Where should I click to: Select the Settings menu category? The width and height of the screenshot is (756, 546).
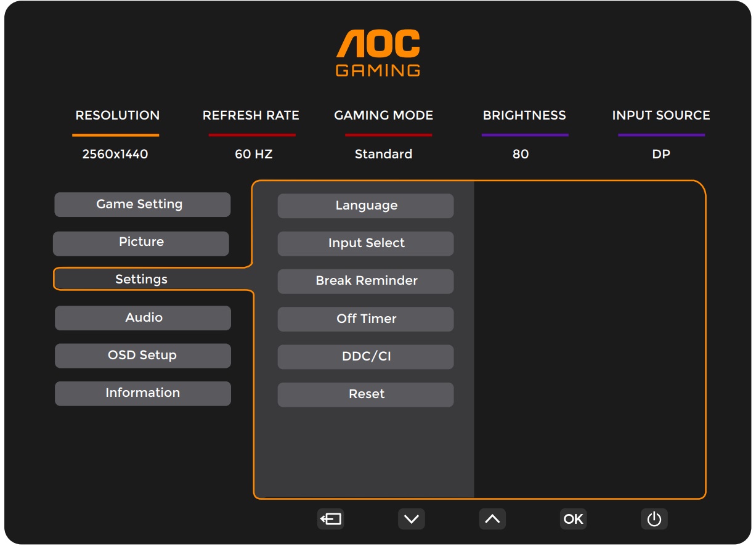pyautogui.click(x=142, y=280)
